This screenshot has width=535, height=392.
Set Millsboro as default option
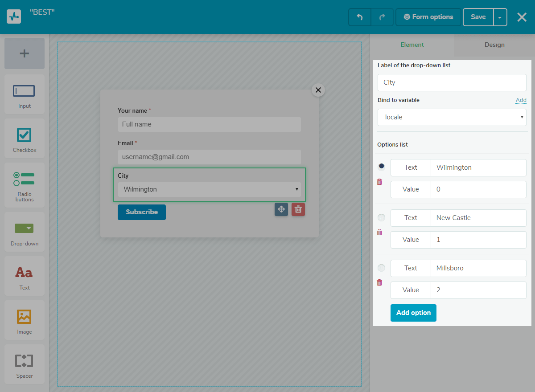click(x=381, y=268)
